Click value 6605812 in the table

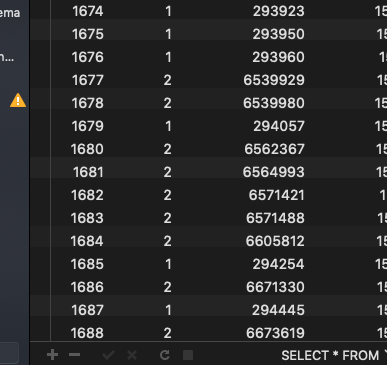(275, 241)
